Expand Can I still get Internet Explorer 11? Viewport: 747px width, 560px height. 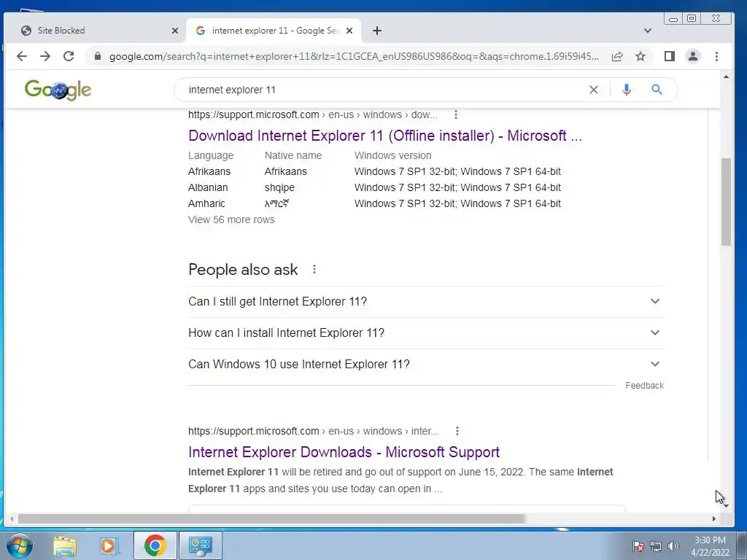[426, 301]
